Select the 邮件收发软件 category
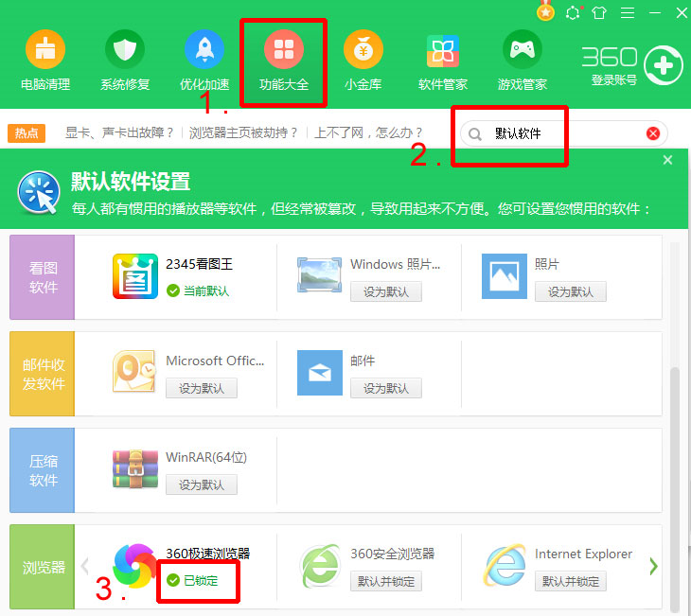This screenshot has width=691, height=616. [43, 374]
